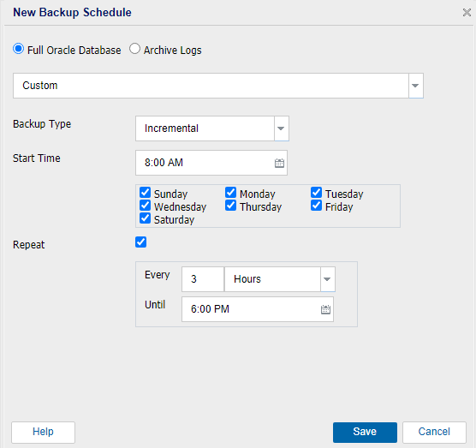Disable the Friday checkbox

[316, 206]
